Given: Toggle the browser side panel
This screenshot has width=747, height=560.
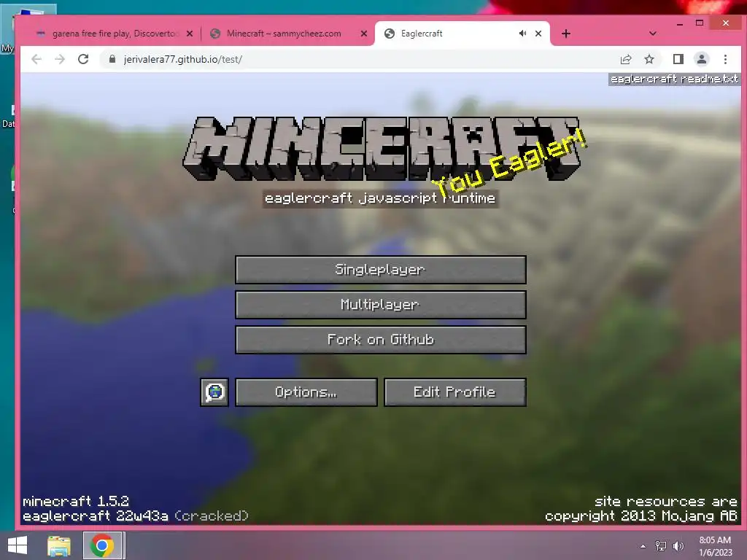Looking at the screenshot, I should click(678, 59).
